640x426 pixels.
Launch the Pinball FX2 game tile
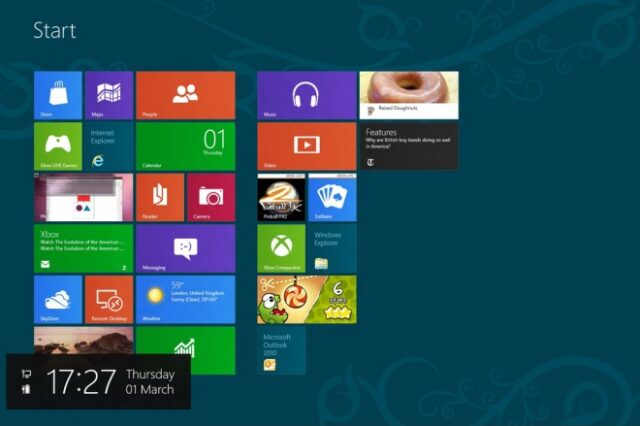point(281,197)
